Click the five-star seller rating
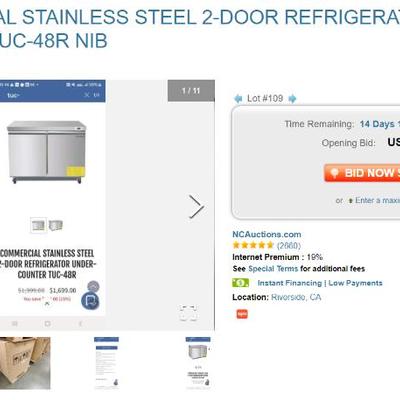Viewport: 400px width, 400px height. [x=253, y=245]
